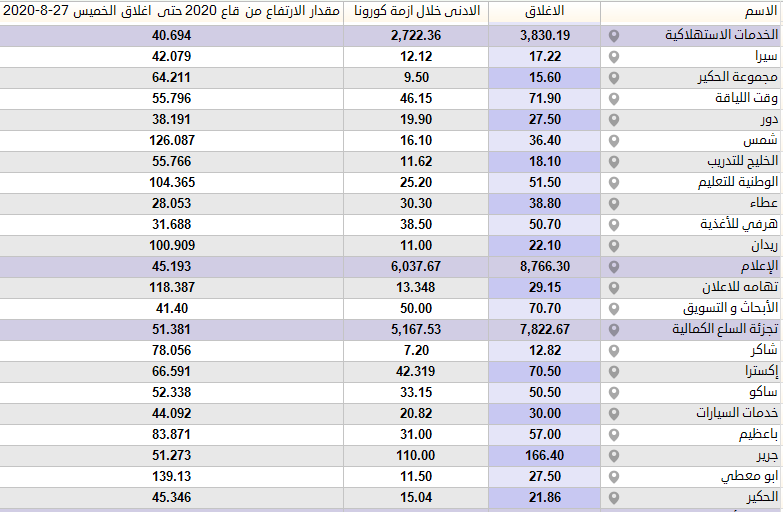Click the closing value 21.86
The height and width of the screenshot is (512, 783).
coord(545,497)
